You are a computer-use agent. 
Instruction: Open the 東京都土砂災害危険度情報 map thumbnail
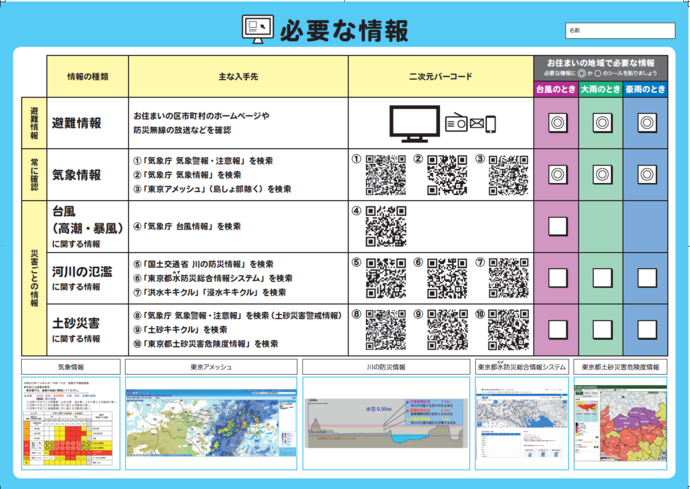(x=620, y=423)
